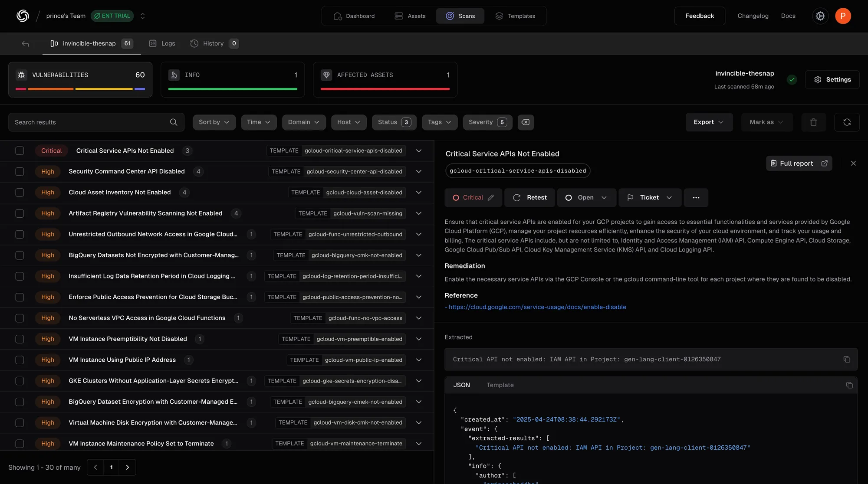
Task: Open the Severity filter dropdown
Action: [x=487, y=122]
